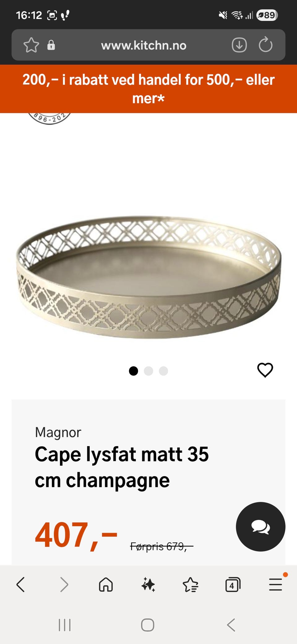Select third image carousel dot
Image resolution: width=297 pixels, height=644 pixels.
click(163, 371)
